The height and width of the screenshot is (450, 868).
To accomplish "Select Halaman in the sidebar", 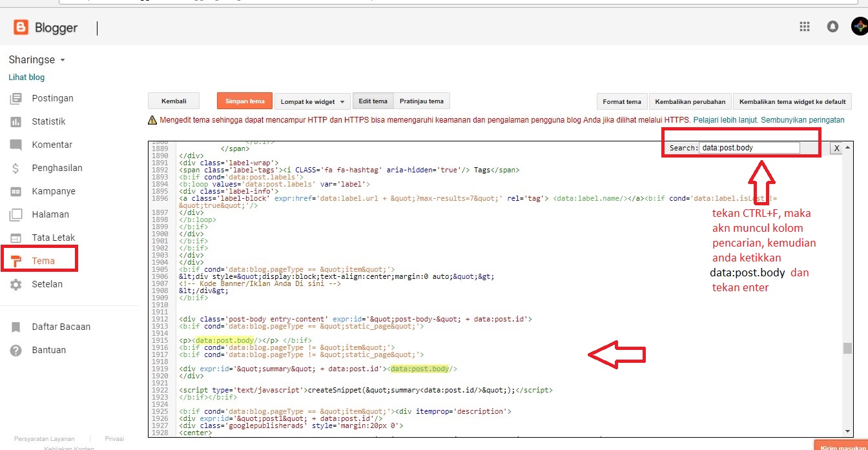I will (x=50, y=214).
